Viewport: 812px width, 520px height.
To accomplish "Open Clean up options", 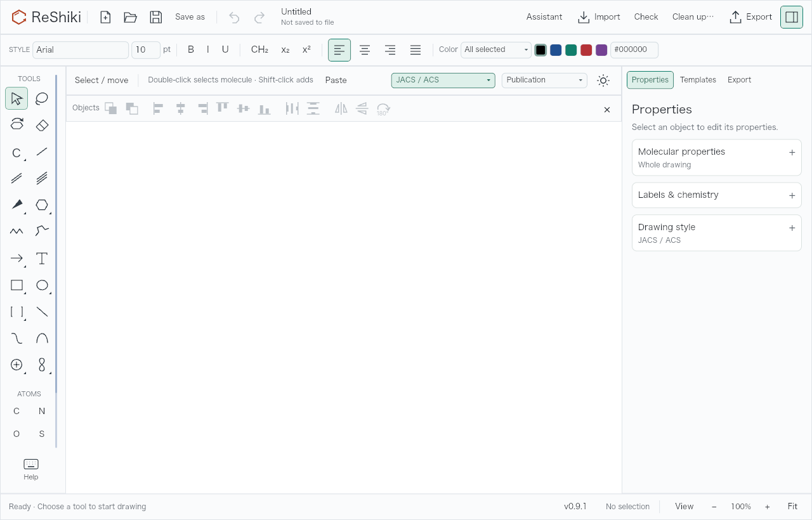I will coord(693,17).
